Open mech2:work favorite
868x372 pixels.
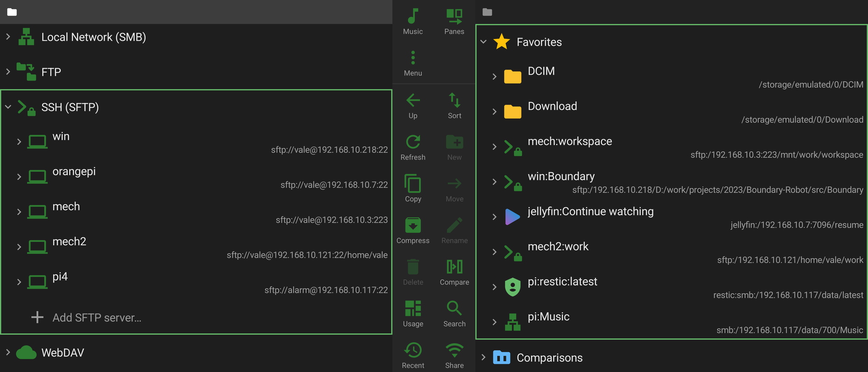coord(672,252)
